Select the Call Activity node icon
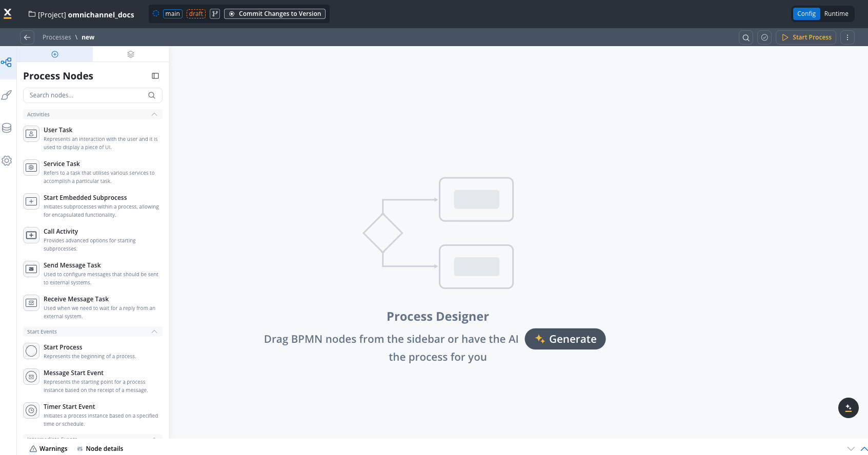This screenshot has width=868, height=455. (31, 235)
